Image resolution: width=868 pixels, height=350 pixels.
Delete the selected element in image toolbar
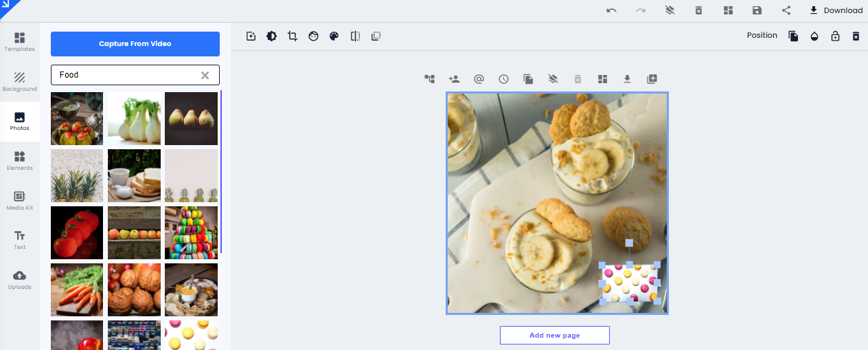tap(856, 36)
